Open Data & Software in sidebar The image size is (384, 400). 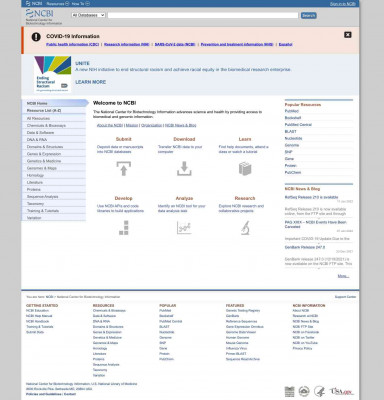tap(54, 133)
